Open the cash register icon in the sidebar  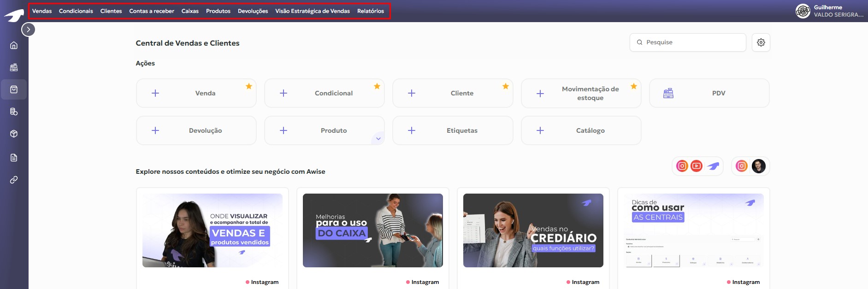click(14, 67)
